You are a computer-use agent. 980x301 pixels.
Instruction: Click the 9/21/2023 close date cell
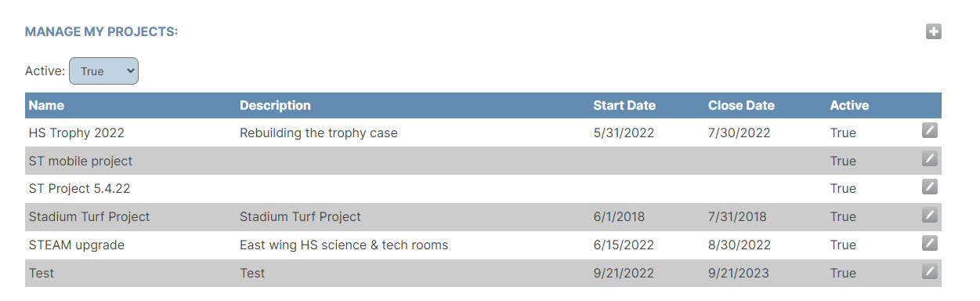pyautogui.click(x=739, y=273)
